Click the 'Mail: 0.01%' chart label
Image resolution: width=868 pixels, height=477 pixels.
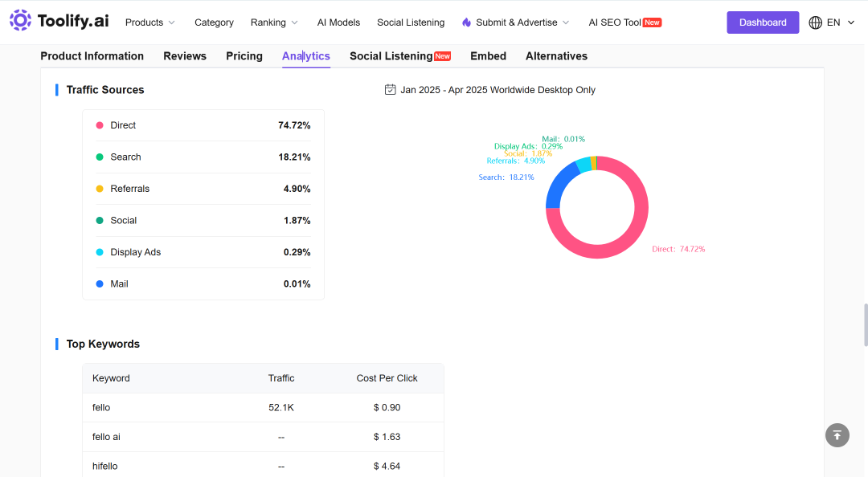[563, 139]
